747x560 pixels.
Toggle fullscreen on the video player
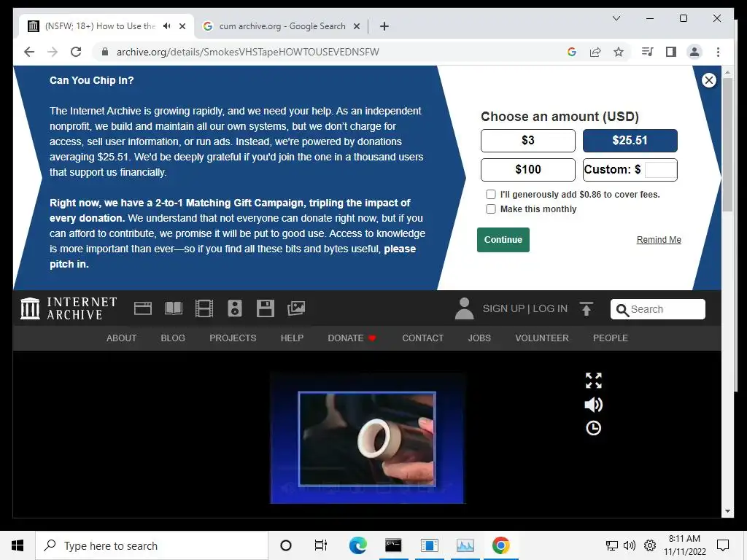(594, 381)
